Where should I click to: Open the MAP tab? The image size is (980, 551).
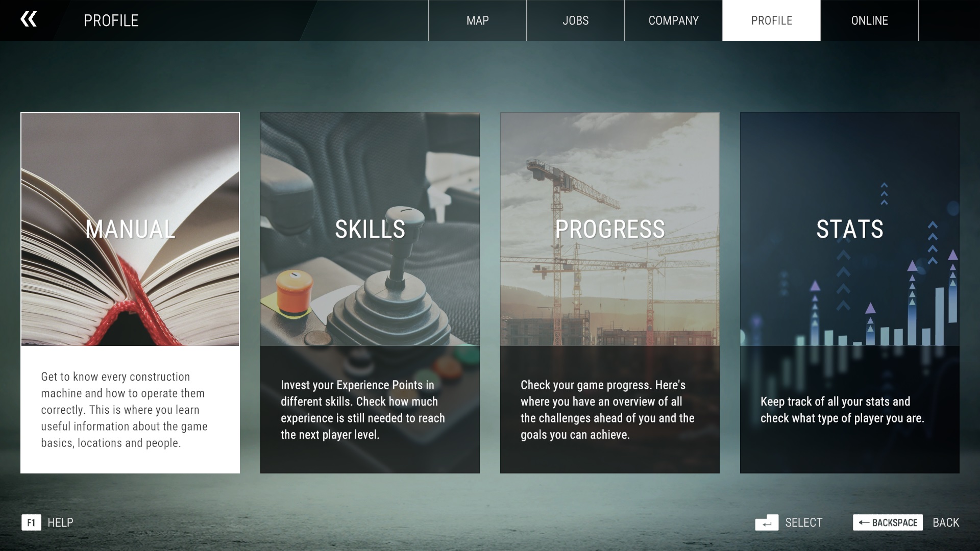pyautogui.click(x=477, y=20)
